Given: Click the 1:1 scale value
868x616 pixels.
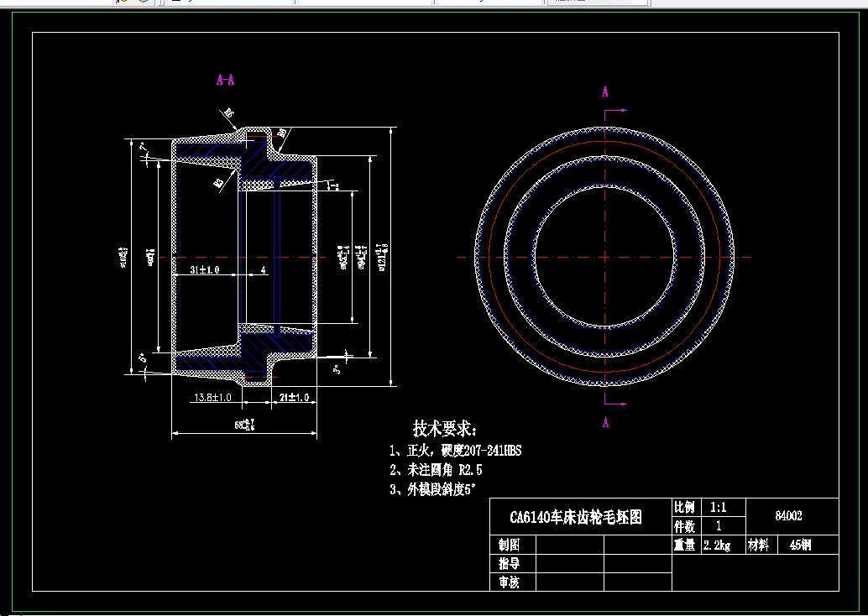Looking at the screenshot, I should 718,507.
